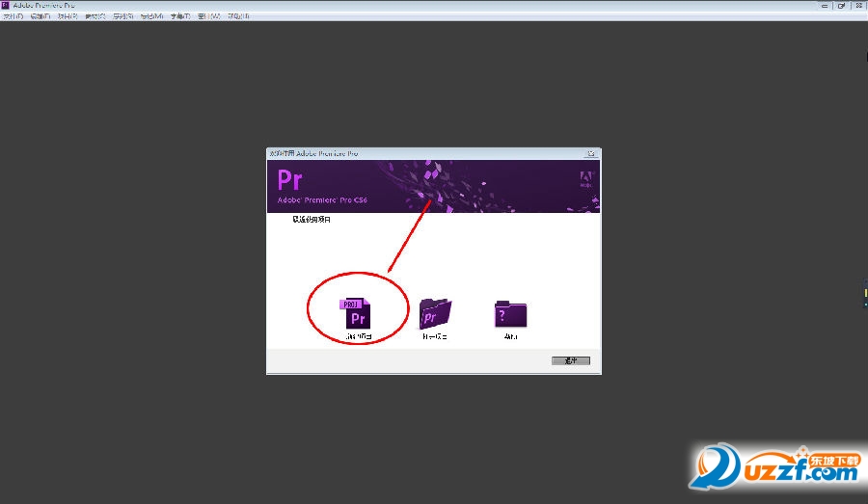
Task: Open the Clip (素材) menu
Action: (95, 16)
